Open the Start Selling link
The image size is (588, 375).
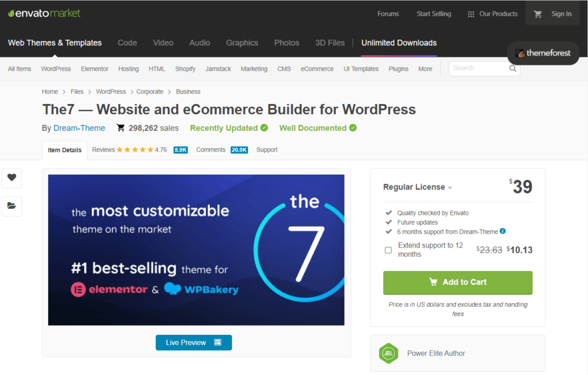(434, 14)
